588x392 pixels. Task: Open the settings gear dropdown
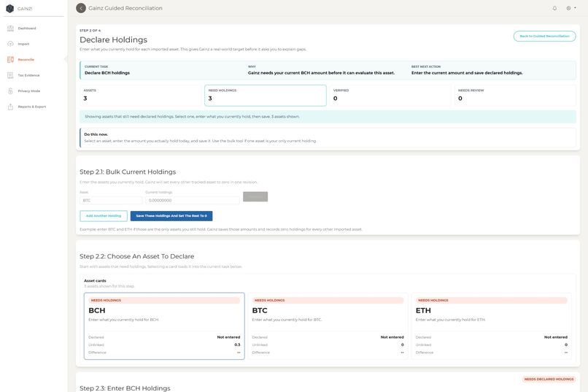570,8
